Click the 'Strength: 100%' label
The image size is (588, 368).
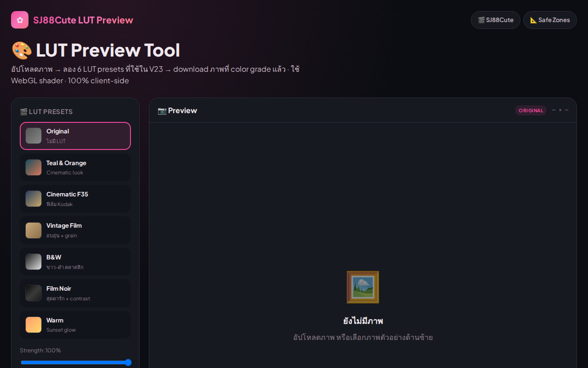[x=40, y=351]
